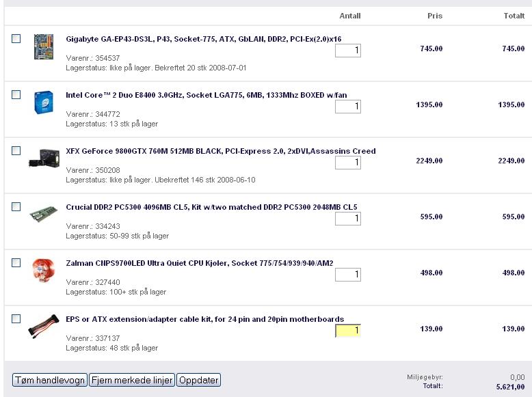Select the 2249.00 value in Pris column
This screenshot has height=397, width=532.
pyautogui.click(x=429, y=161)
